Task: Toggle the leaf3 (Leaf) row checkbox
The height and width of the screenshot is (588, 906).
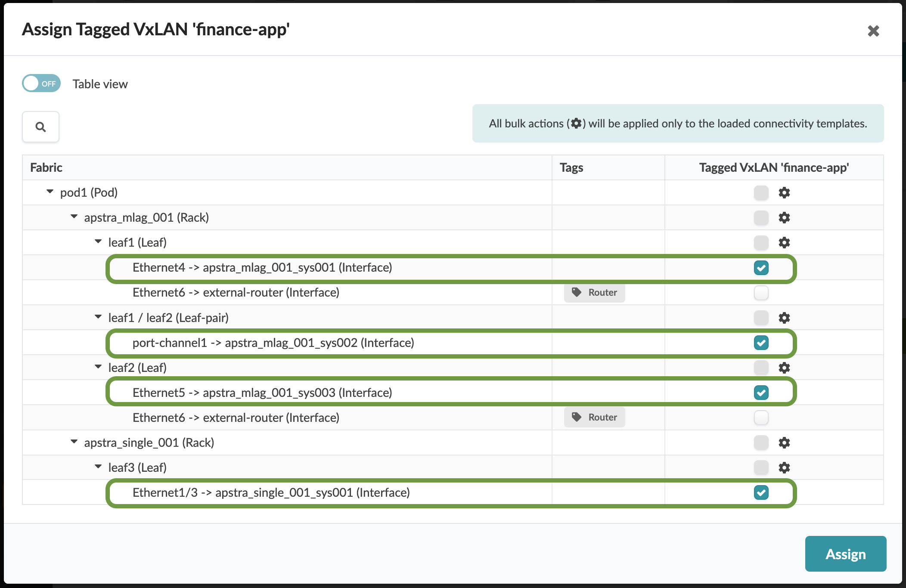Action: tap(761, 467)
